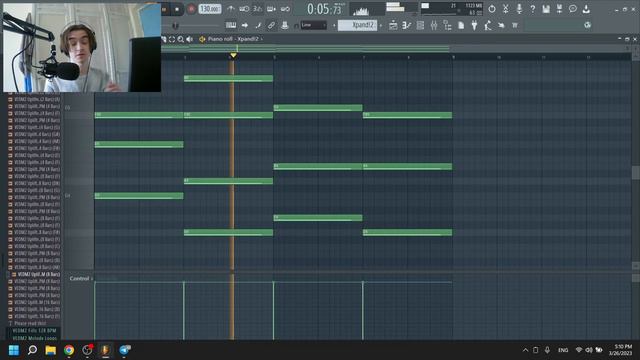
Task: Save project with floppy disk icon
Action: pos(546,9)
